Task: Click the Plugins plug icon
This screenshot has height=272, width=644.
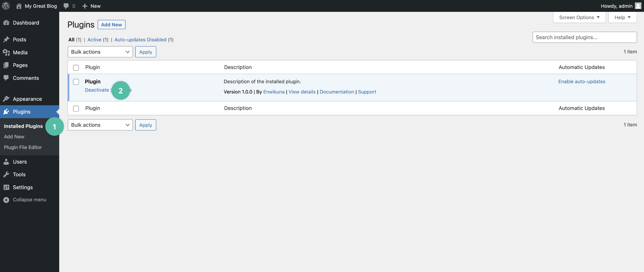Action: pos(6,112)
